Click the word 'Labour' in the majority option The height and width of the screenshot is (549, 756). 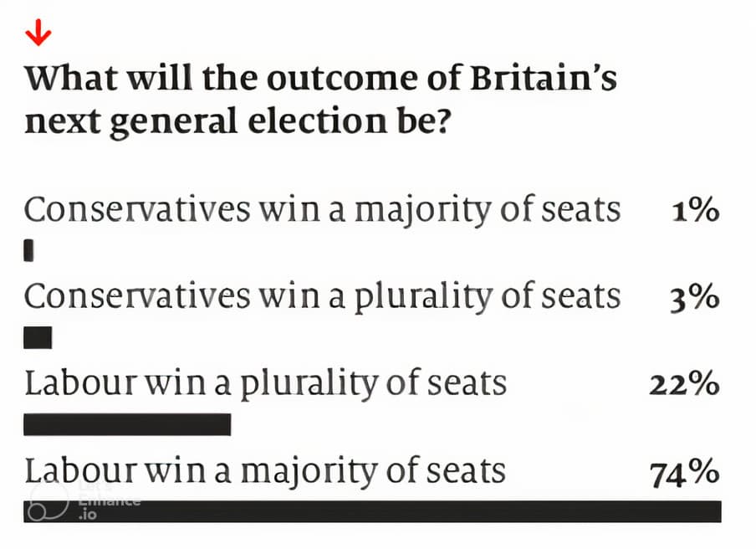click(81, 470)
